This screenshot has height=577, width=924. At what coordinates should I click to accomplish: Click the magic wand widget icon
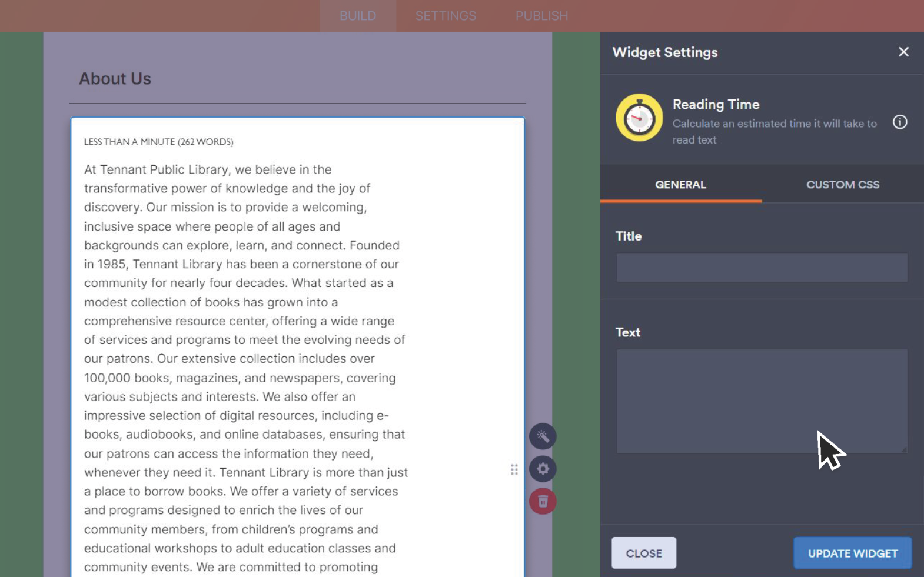542,436
